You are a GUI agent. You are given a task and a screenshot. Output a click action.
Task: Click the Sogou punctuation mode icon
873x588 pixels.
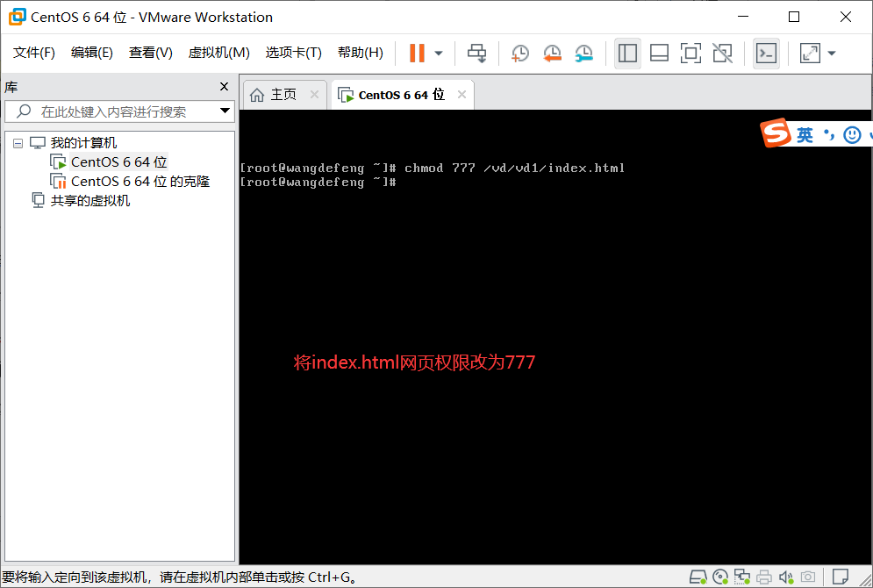(830, 135)
